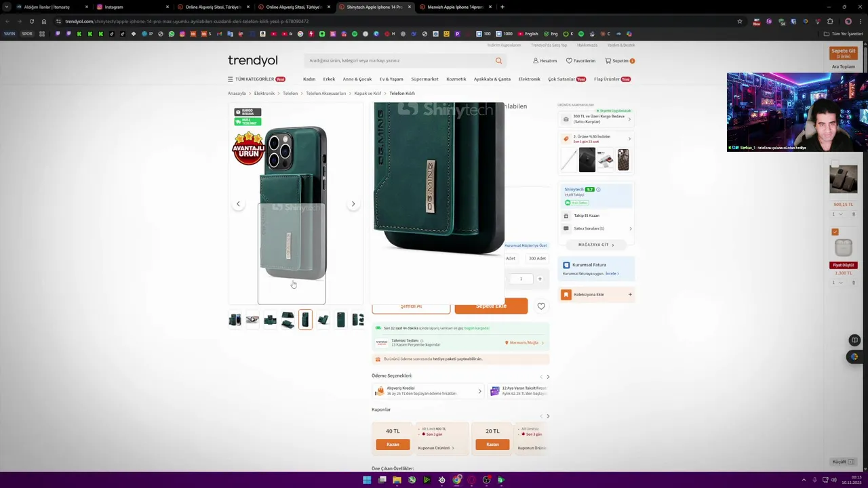Go to Telefon Aksesuarları breadcrumb

(325, 94)
